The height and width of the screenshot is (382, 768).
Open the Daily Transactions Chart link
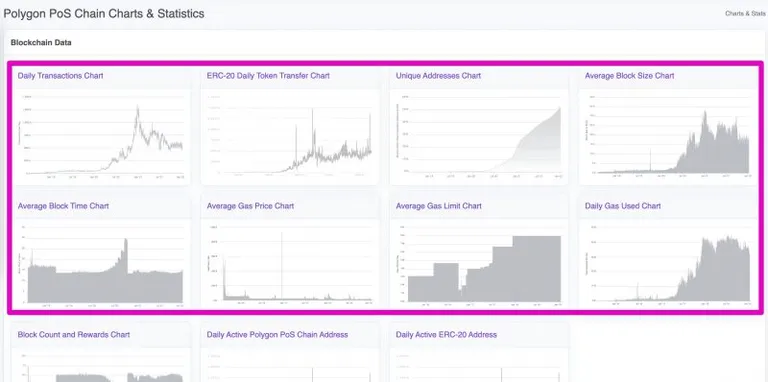click(60, 75)
